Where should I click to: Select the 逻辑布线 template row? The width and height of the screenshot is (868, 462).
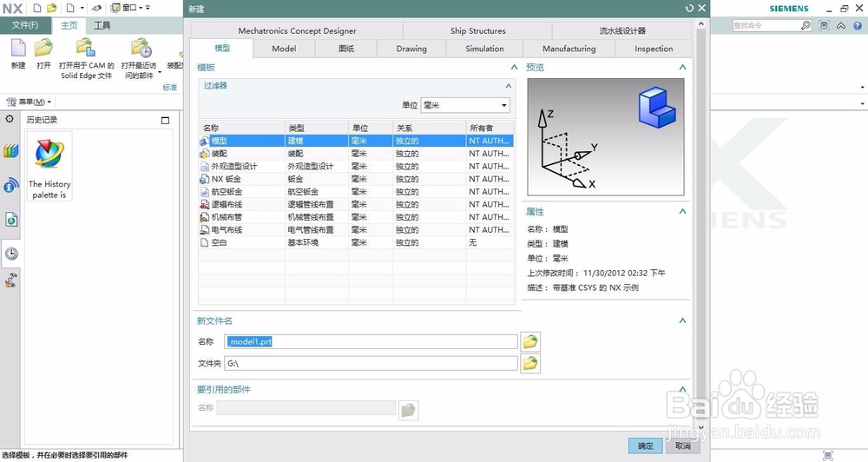(356, 204)
